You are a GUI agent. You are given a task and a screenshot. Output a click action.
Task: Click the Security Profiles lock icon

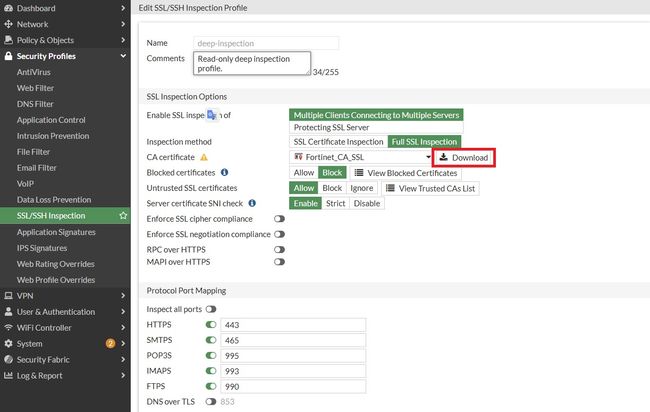click(8, 56)
